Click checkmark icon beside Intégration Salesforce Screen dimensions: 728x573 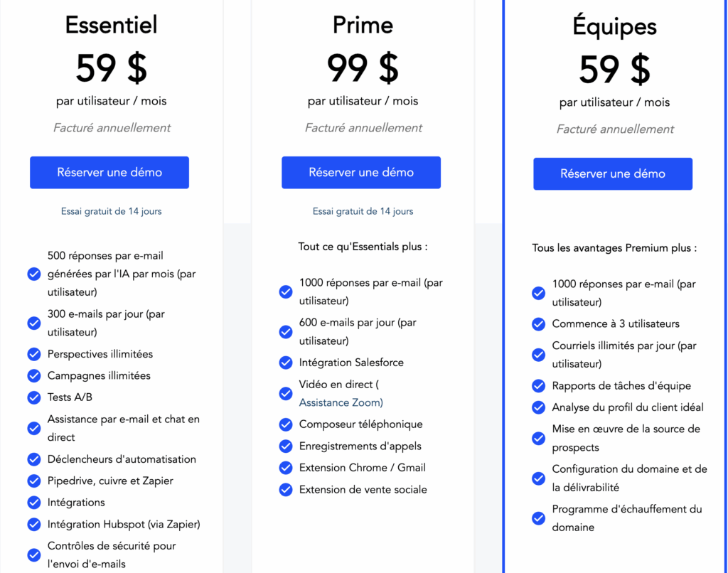point(286,363)
